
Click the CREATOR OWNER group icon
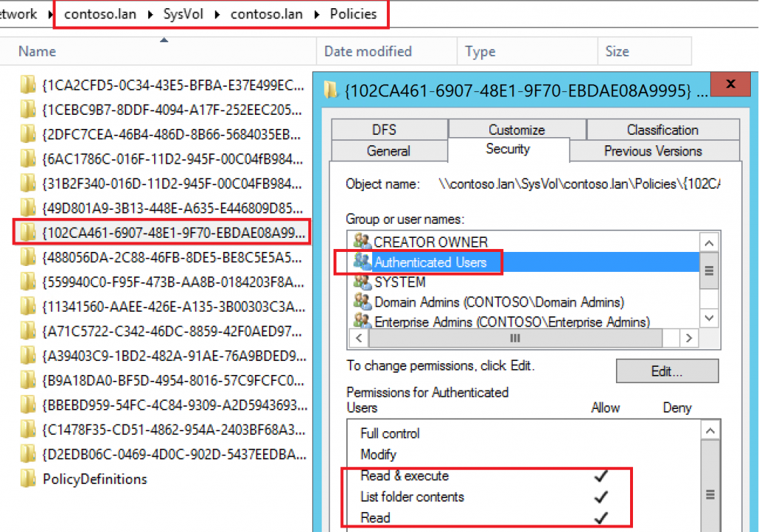pos(362,242)
